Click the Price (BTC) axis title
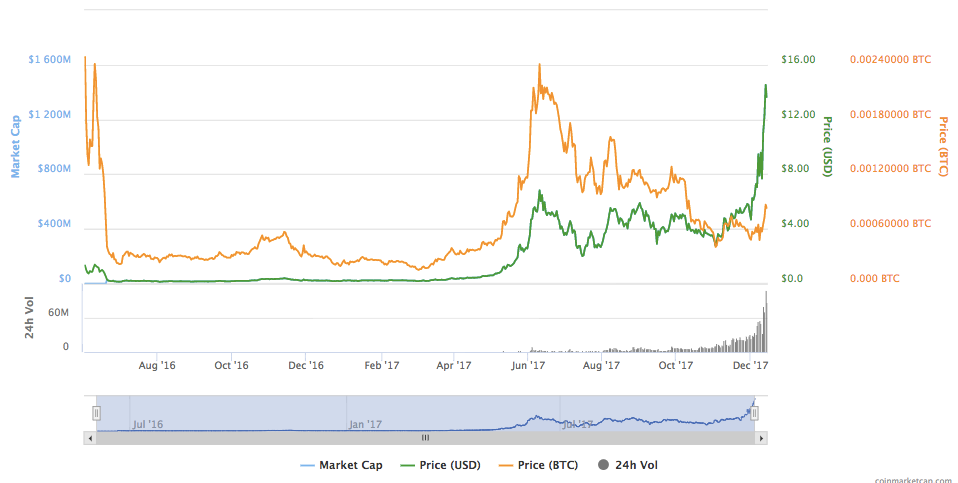This screenshot has height=483, width=958. [943, 147]
